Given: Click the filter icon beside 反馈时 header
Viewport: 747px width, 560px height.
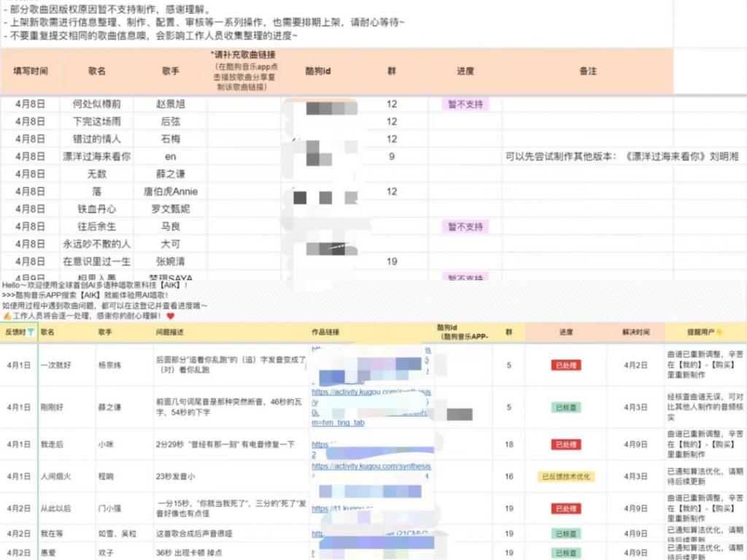Looking at the screenshot, I should coord(31,332).
